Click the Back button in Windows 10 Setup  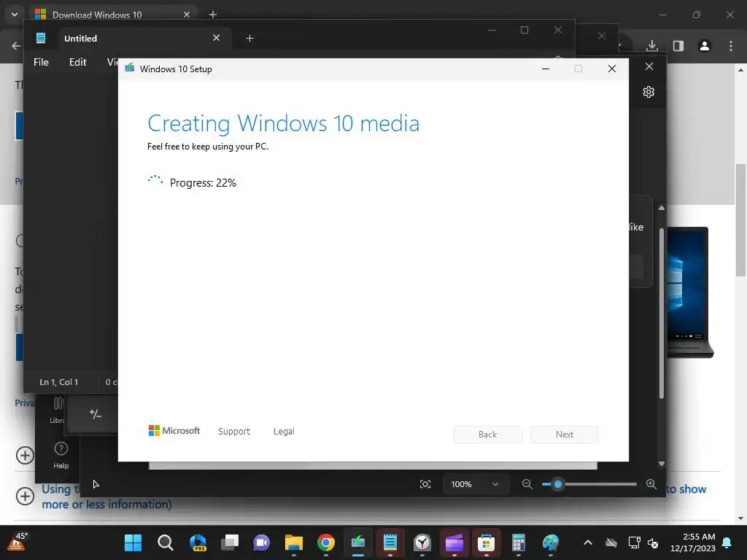[x=487, y=435]
